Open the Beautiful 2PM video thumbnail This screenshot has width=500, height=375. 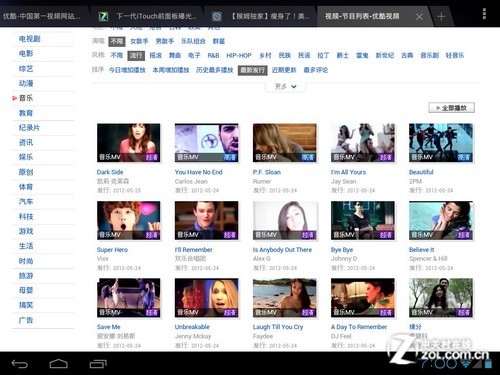(x=441, y=143)
